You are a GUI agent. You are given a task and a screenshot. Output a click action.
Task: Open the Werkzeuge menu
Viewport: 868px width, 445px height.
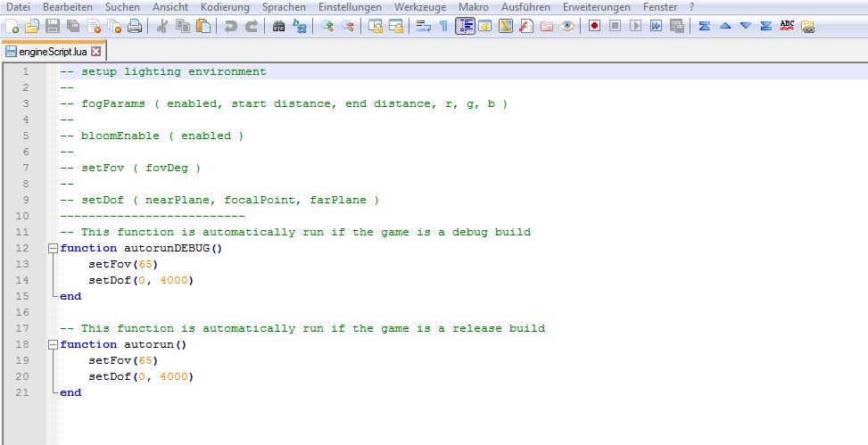420,7
